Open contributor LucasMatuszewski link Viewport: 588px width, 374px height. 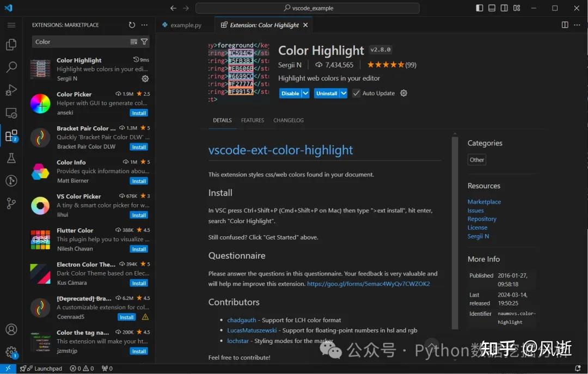(x=252, y=330)
